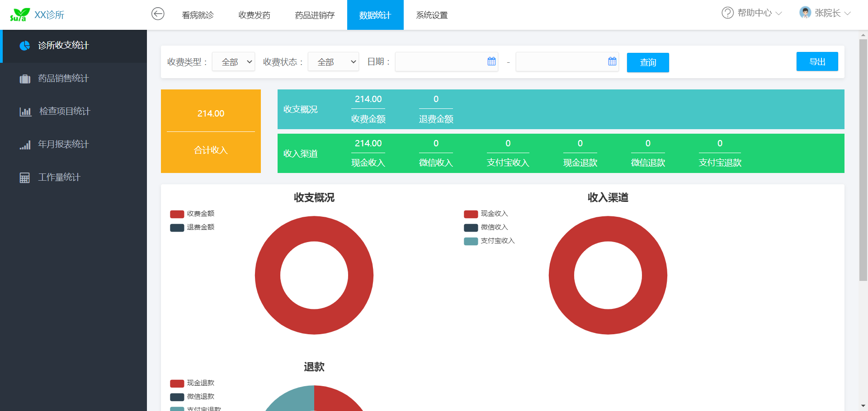Click the 现金退款 label in green bar
Viewport: 868px width, 411px height.
click(580, 163)
